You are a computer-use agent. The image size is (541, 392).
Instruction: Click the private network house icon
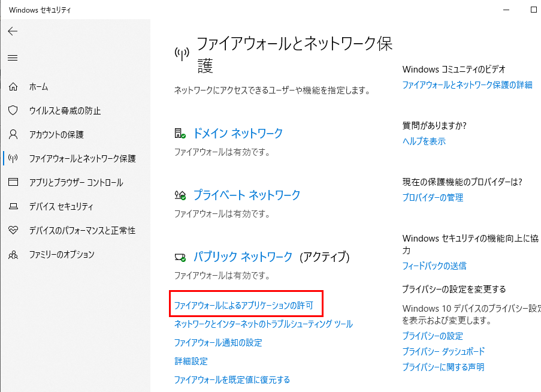tap(180, 195)
